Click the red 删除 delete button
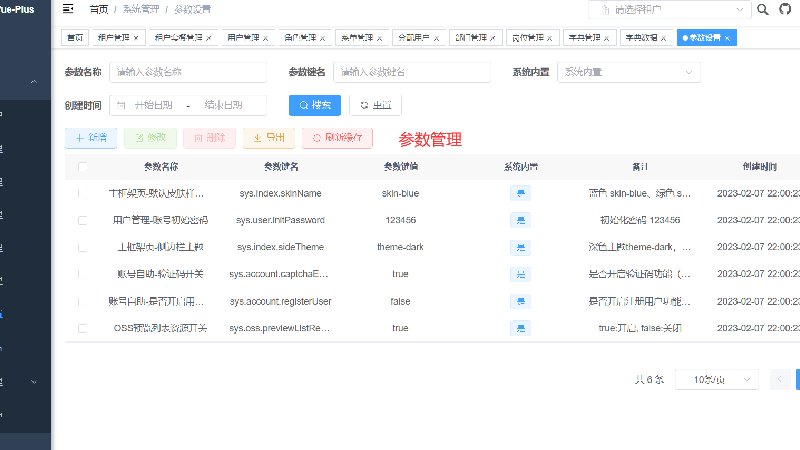Image resolution: width=800 pixels, height=450 pixels. [210, 138]
